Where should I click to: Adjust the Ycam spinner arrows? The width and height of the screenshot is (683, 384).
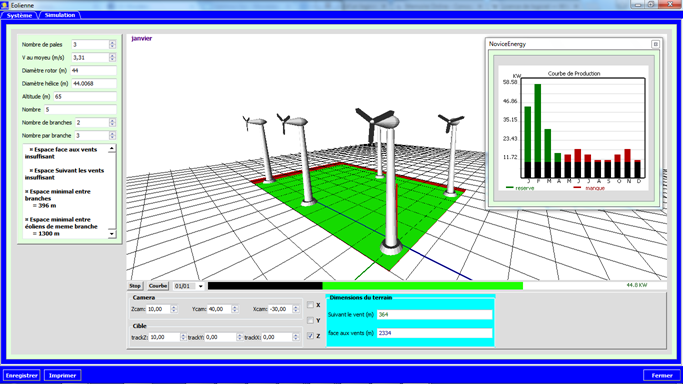[235, 309]
